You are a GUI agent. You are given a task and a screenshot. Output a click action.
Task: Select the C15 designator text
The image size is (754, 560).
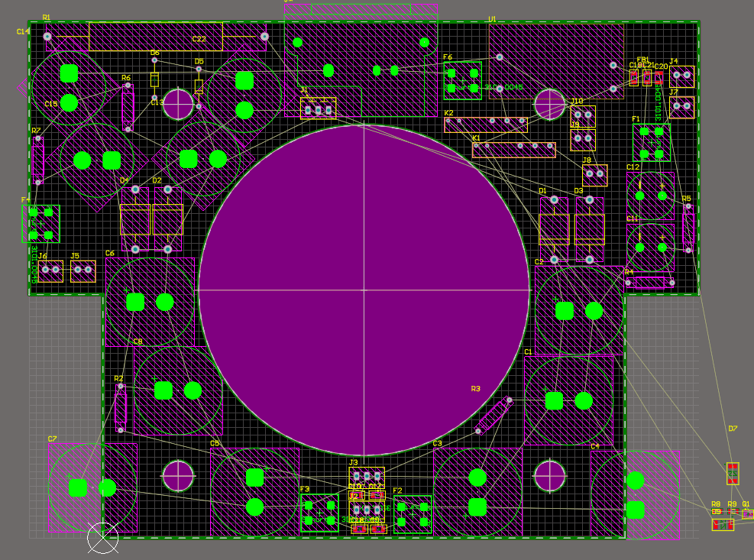click(51, 104)
